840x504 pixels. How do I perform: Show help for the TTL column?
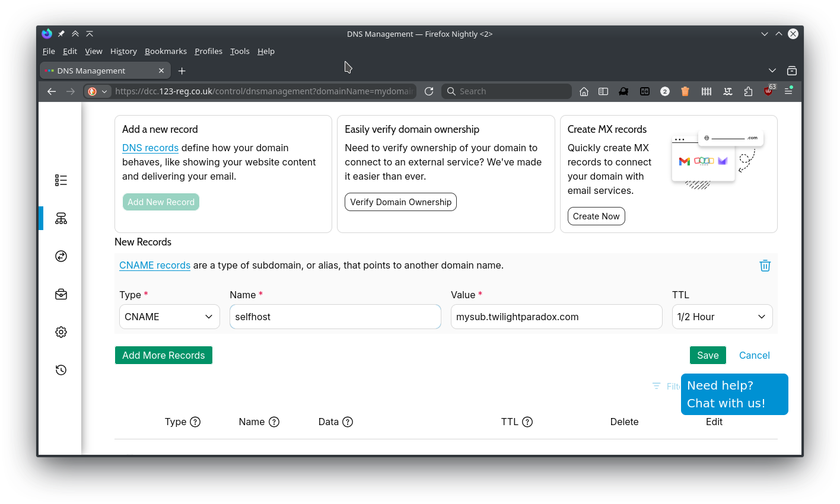click(527, 422)
